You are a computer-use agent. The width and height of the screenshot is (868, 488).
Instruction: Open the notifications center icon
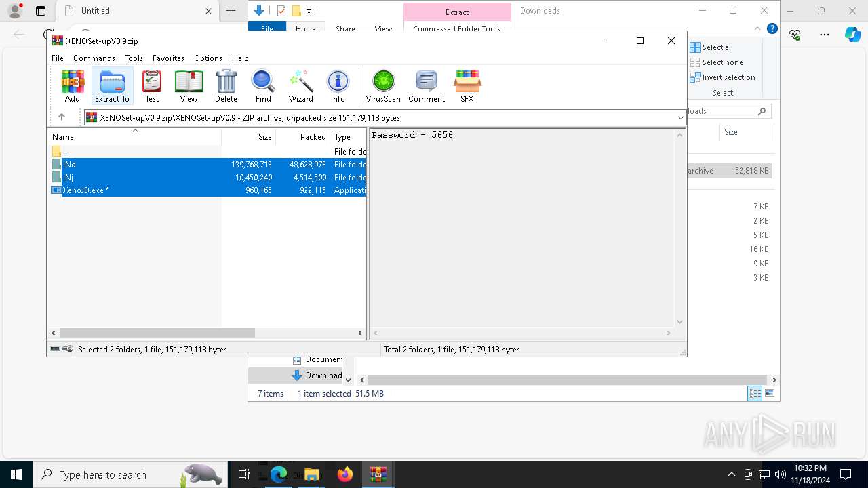click(846, 474)
